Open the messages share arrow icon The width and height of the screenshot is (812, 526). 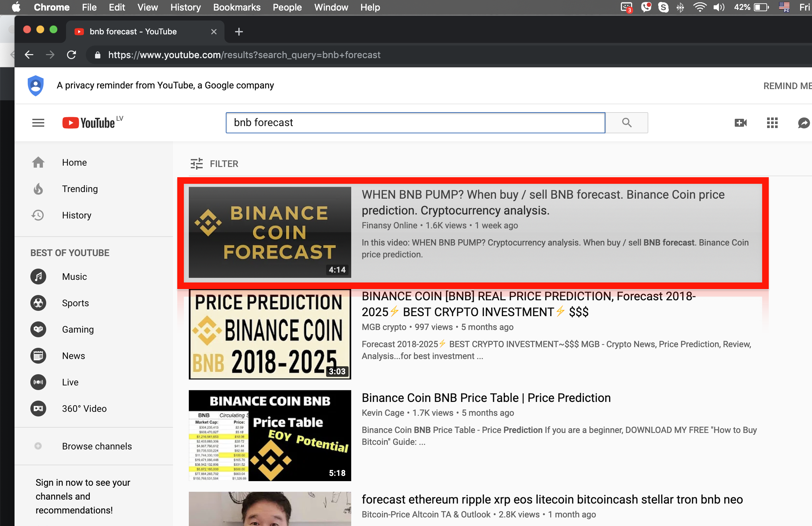(x=804, y=123)
